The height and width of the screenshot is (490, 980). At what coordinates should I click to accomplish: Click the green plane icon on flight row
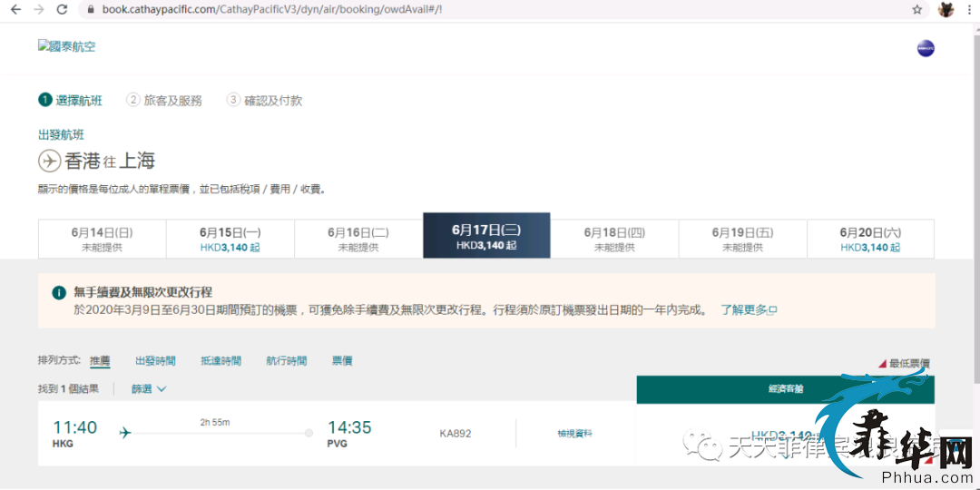point(125,433)
